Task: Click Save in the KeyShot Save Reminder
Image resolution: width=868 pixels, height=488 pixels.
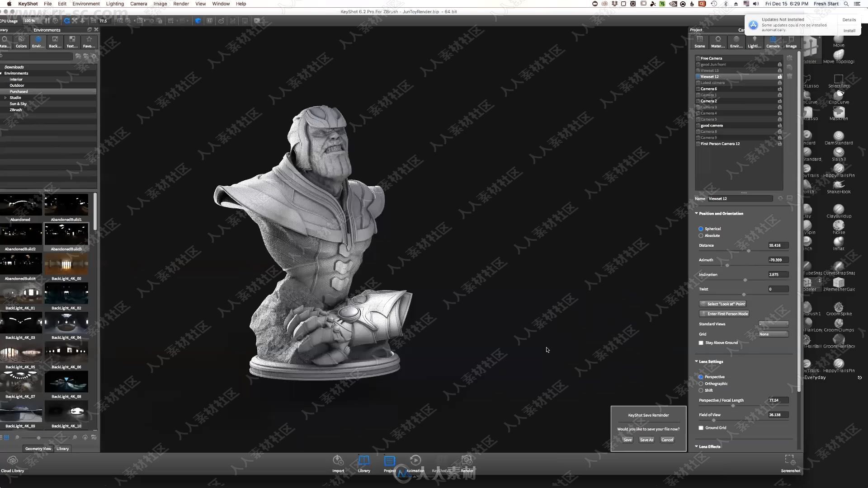Action: tap(627, 440)
